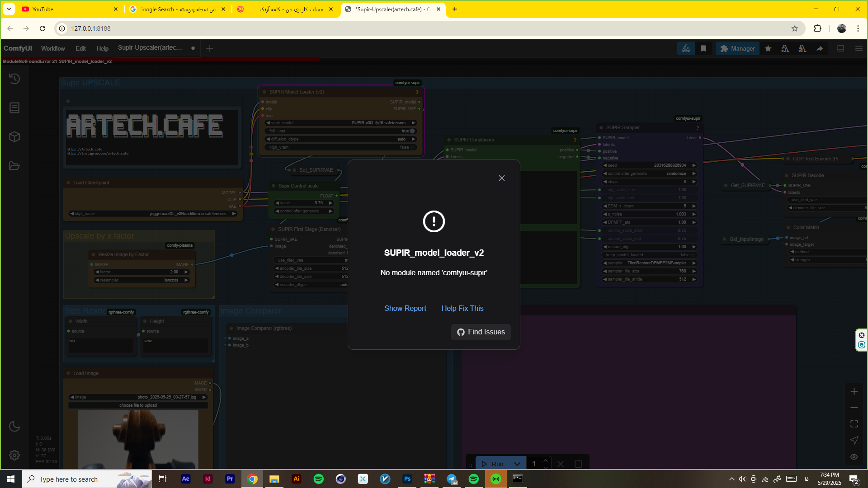Click the Find Issues button
This screenshot has width=868, height=488.
pyautogui.click(x=481, y=332)
